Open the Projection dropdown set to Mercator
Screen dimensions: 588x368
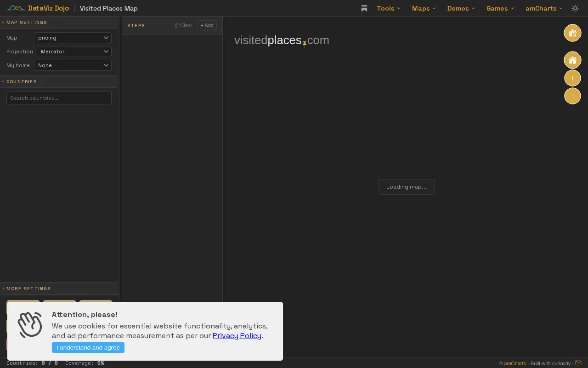pyautogui.click(x=74, y=52)
